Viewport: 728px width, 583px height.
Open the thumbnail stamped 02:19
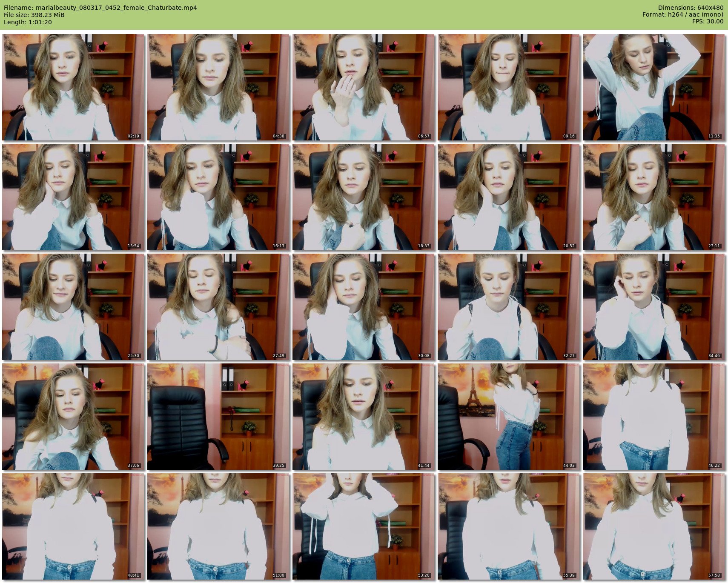73,87
